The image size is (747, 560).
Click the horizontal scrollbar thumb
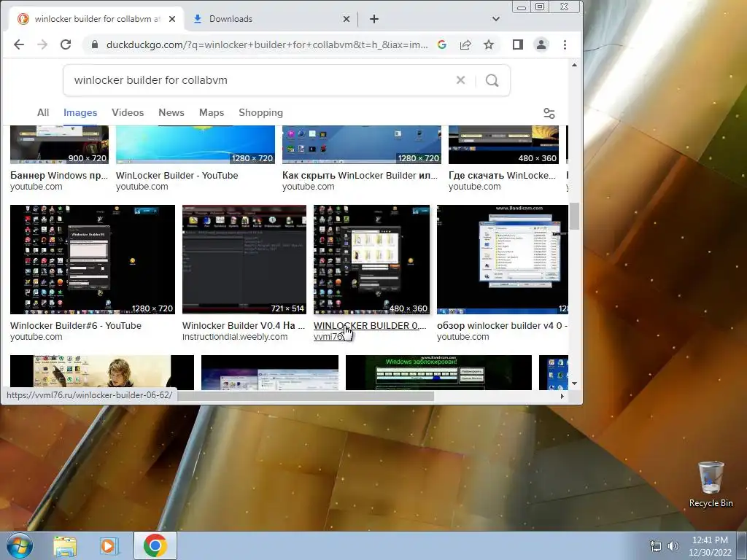pos(305,396)
